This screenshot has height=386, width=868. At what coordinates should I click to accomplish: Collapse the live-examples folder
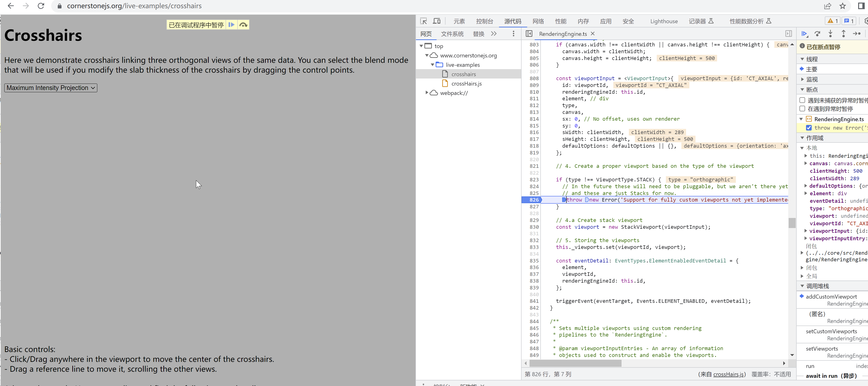[x=433, y=65]
